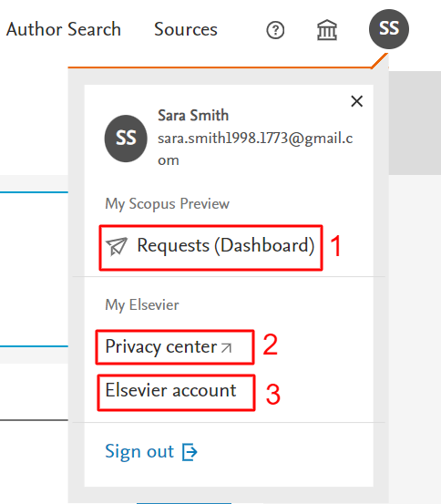The image size is (441, 504).
Task: Go to Author Search
Action: [64, 29]
